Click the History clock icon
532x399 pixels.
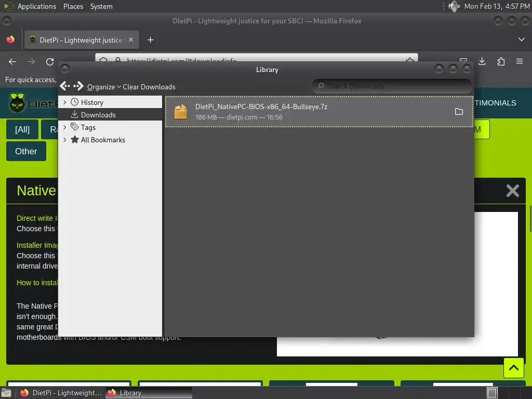tap(74, 102)
